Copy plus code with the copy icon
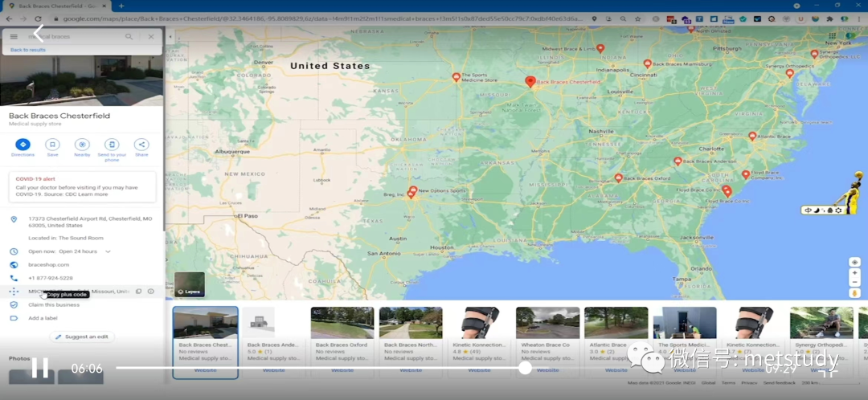The image size is (868, 400). pyautogui.click(x=139, y=292)
